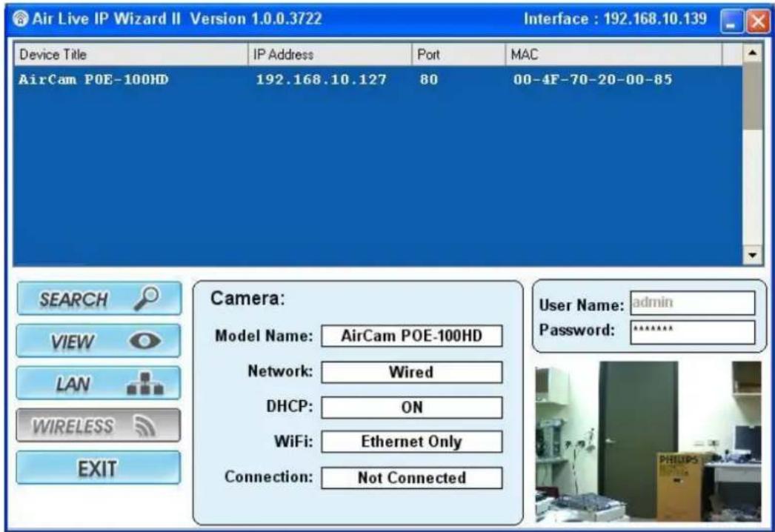Click the Model Name value box
The image size is (775, 532).
(x=412, y=336)
